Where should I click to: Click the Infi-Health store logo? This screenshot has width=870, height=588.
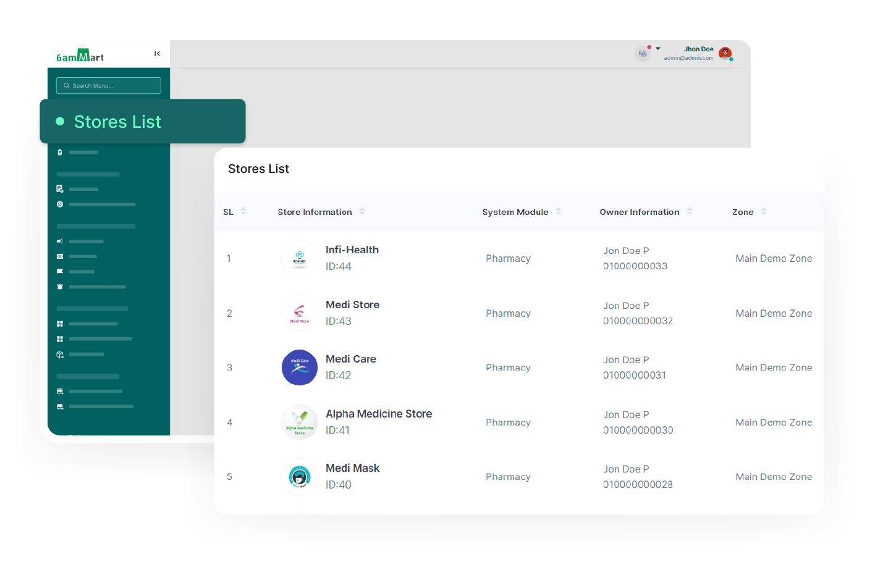point(300,258)
